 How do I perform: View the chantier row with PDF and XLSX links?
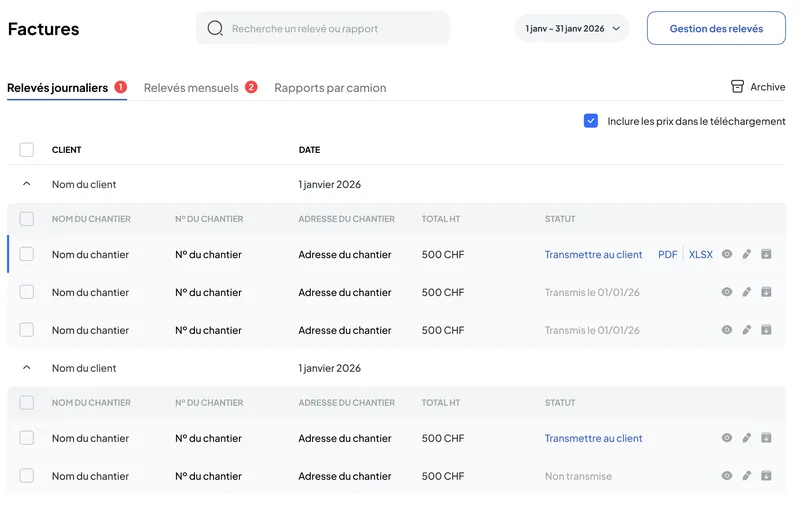[x=727, y=254]
